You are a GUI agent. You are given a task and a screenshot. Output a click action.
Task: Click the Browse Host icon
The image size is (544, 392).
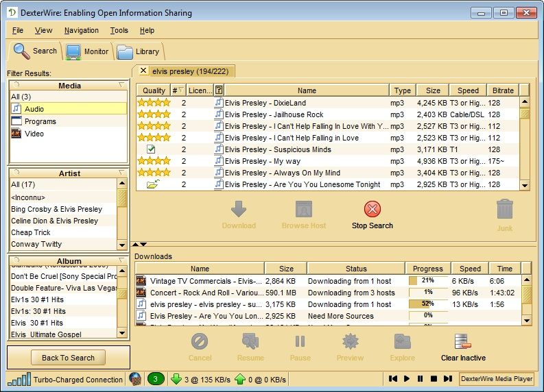point(304,209)
